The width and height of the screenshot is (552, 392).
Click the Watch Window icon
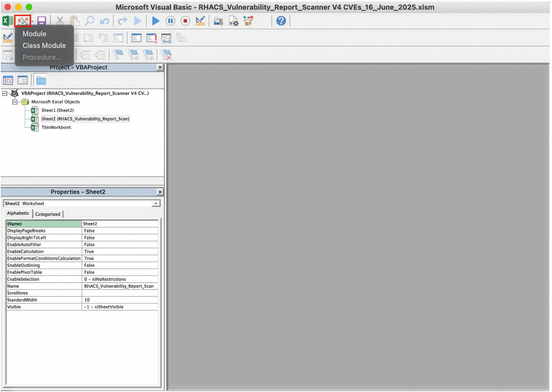coord(167,38)
